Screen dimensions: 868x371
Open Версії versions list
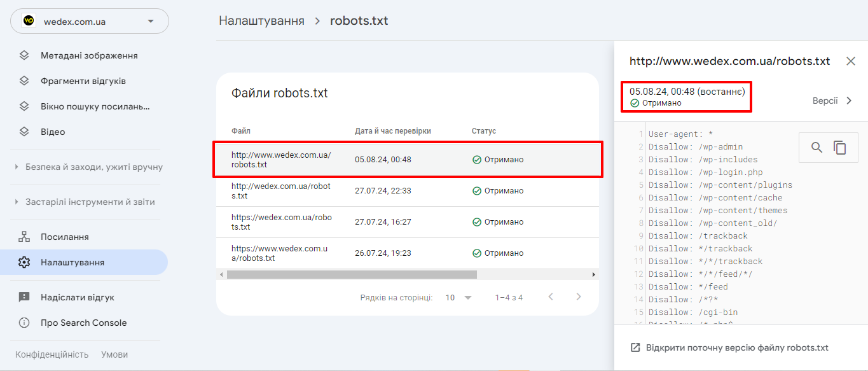825,101
